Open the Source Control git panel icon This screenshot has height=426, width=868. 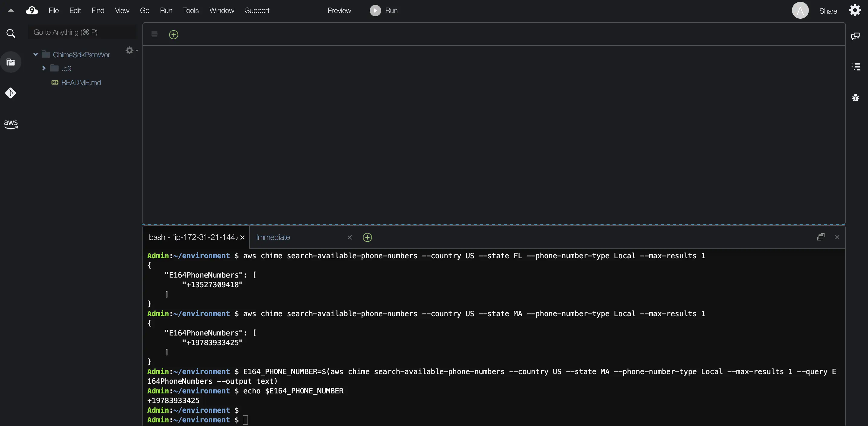pyautogui.click(x=11, y=93)
